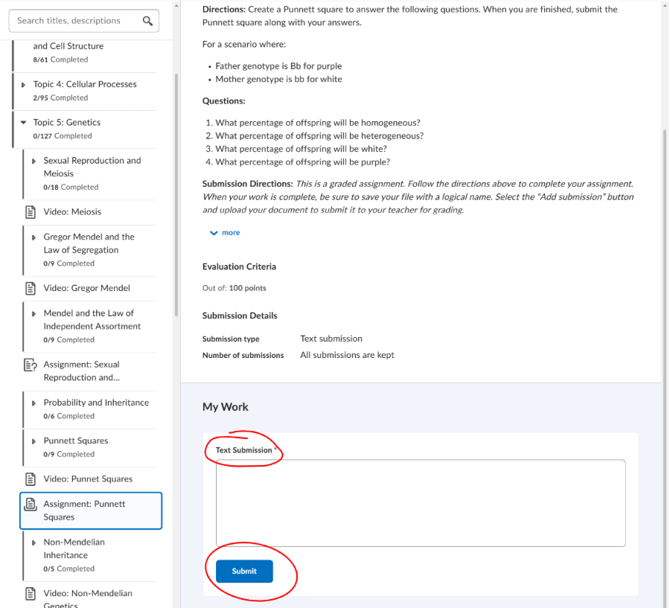Select Mendel and Law of Independent Assortment
Screen dimensions: 670x608
click(x=92, y=320)
